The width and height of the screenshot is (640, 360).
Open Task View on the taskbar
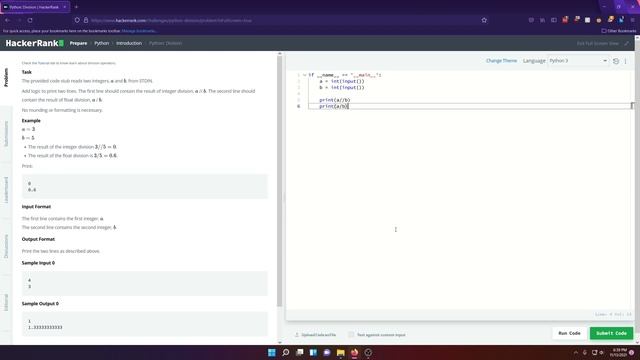pos(300,353)
